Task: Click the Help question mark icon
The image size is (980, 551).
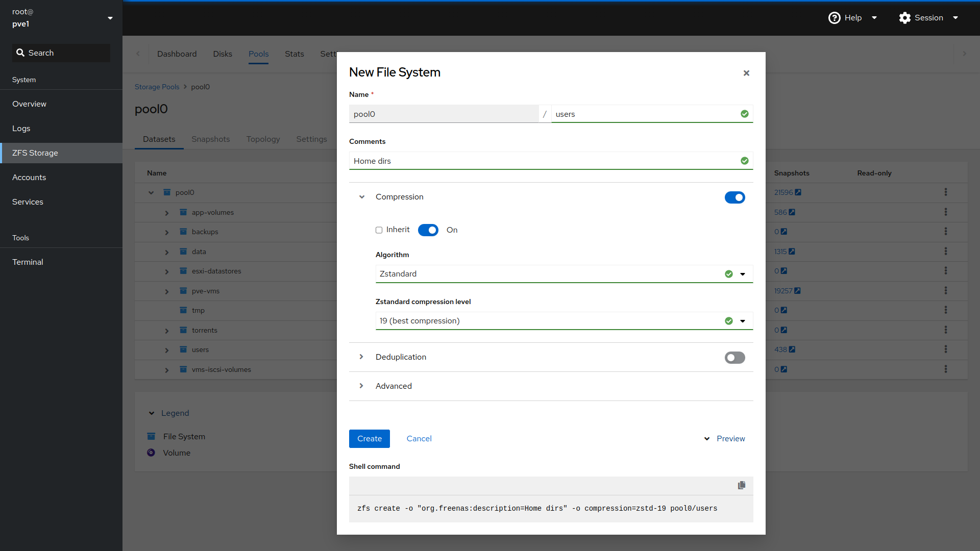Action: pyautogui.click(x=834, y=18)
